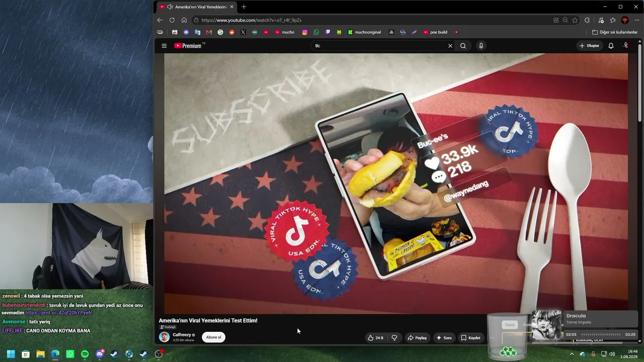Go back in the browser
The image size is (644, 362).
point(160,20)
